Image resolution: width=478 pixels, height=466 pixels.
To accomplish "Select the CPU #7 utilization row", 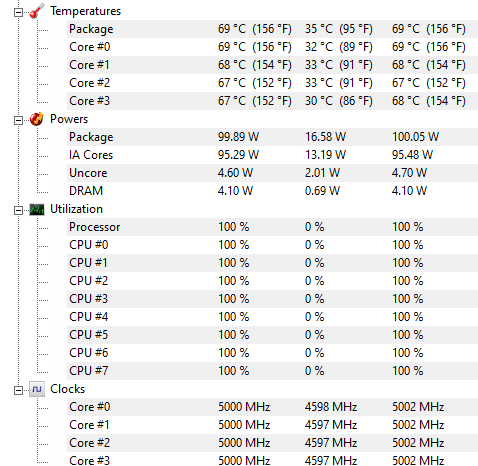I will [x=272, y=371].
